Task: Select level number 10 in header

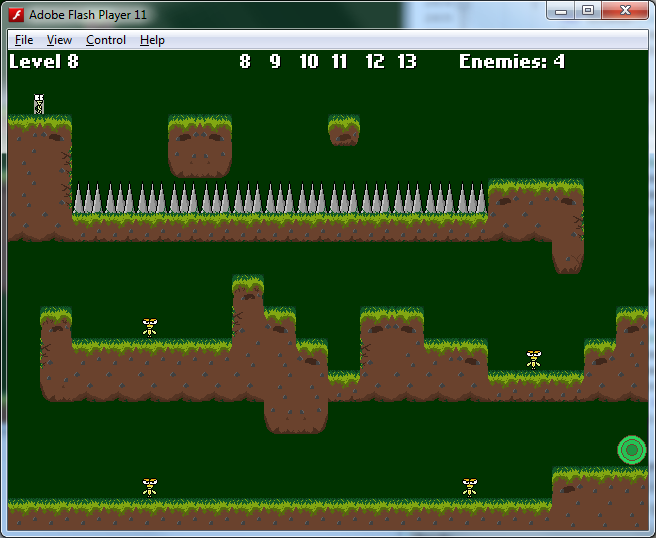Action: pos(309,62)
